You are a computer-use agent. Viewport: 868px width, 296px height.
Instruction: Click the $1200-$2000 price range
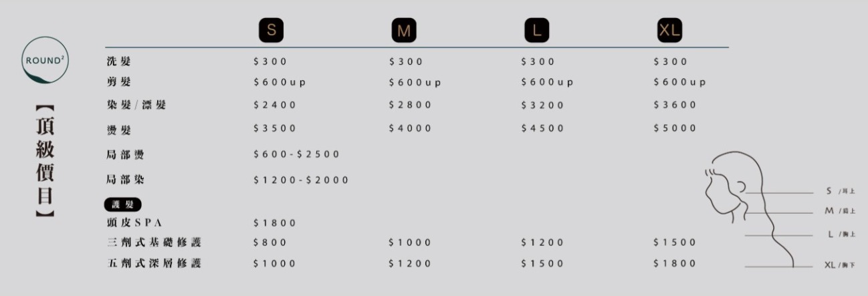tap(301, 180)
